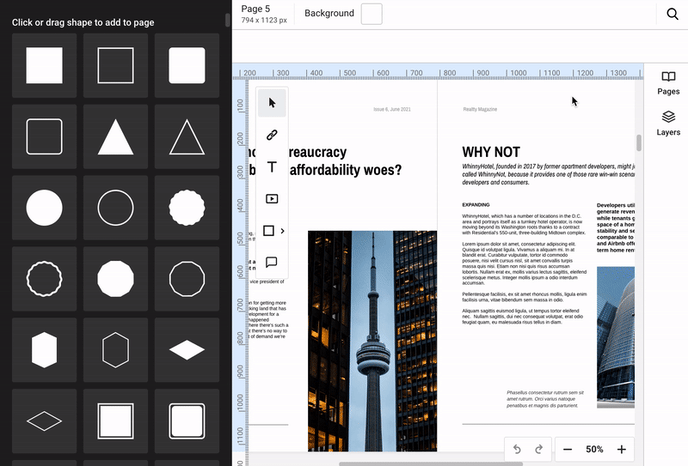The width and height of the screenshot is (688, 466).
Task: Select the pointer selection tool
Action: point(272,103)
